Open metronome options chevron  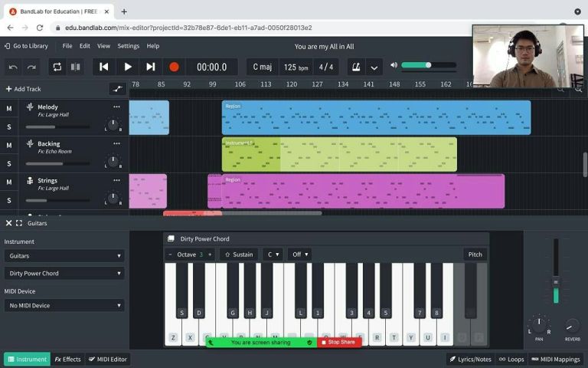(x=374, y=67)
